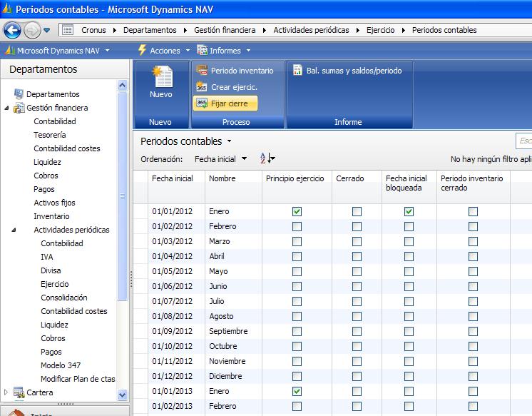532x416 pixels.
Task: Click the Nuevo document icon
Action: click(162, 76)
